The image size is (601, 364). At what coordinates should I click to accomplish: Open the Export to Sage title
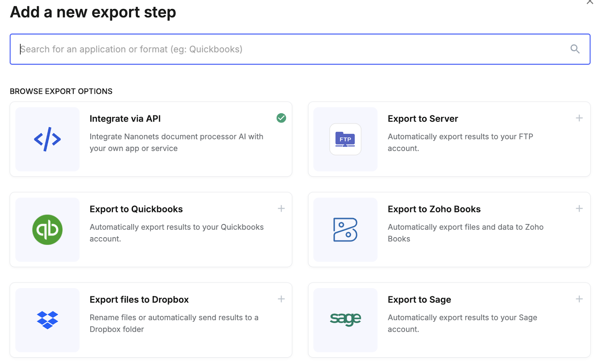pyautogui.click(x=419, y=299)
